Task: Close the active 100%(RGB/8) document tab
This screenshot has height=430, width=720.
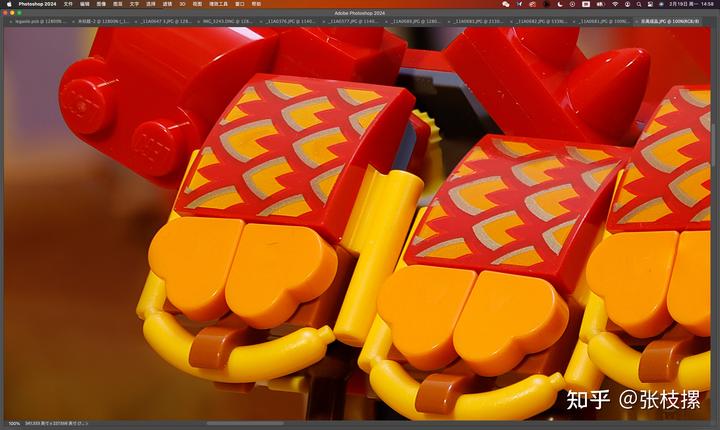Action: click(x=637, y=22)
